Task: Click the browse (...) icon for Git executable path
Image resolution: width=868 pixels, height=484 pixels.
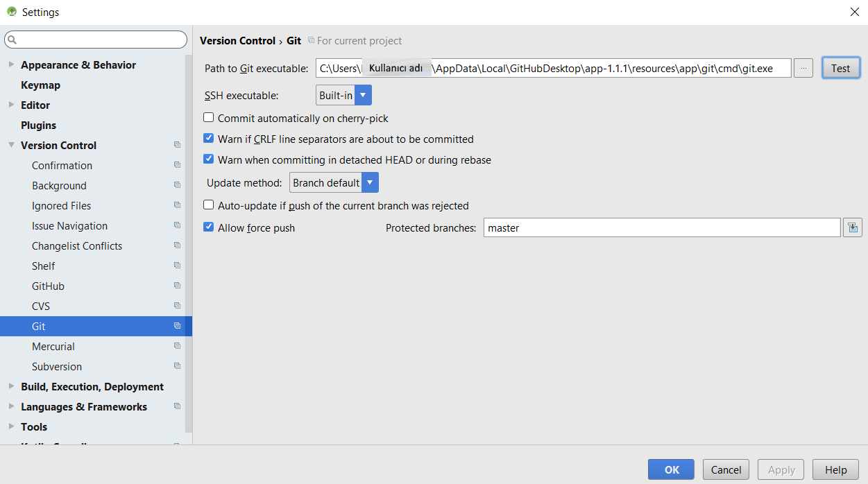Action: (803, 68)
